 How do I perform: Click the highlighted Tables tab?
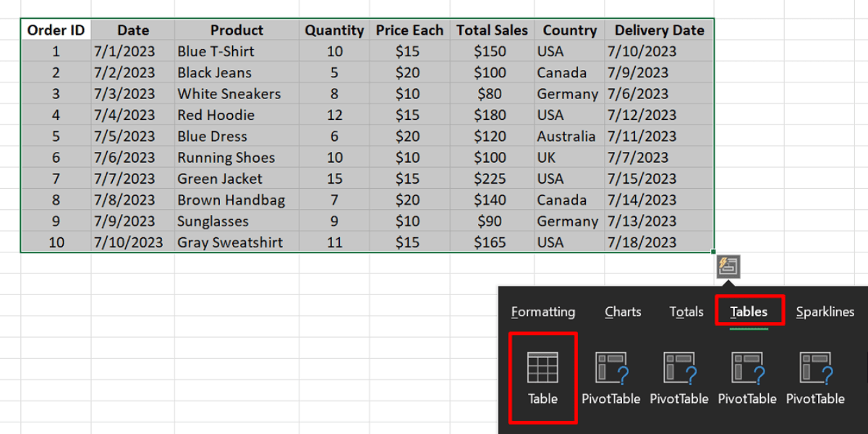tap(749, 312)
